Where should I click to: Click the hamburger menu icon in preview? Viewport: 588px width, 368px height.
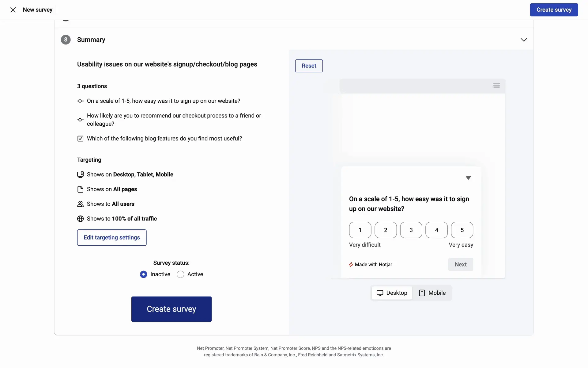coord(496,85)
